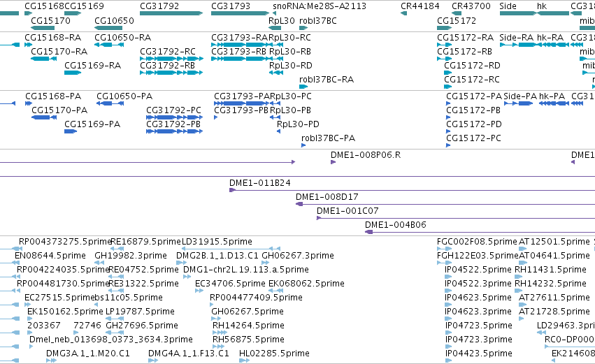Click the CR44184 gene label
The image size is (595, 364).
click(420, 6)
